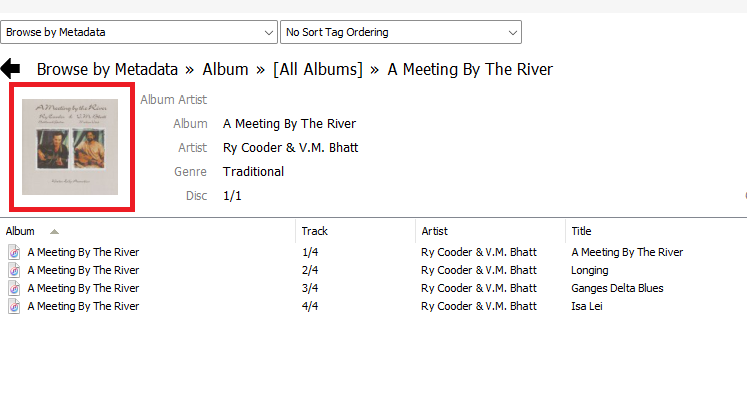This screenshot has width=747, height=403.
Task: Click the album cover art thumbnail
Action: coord(70,146)
